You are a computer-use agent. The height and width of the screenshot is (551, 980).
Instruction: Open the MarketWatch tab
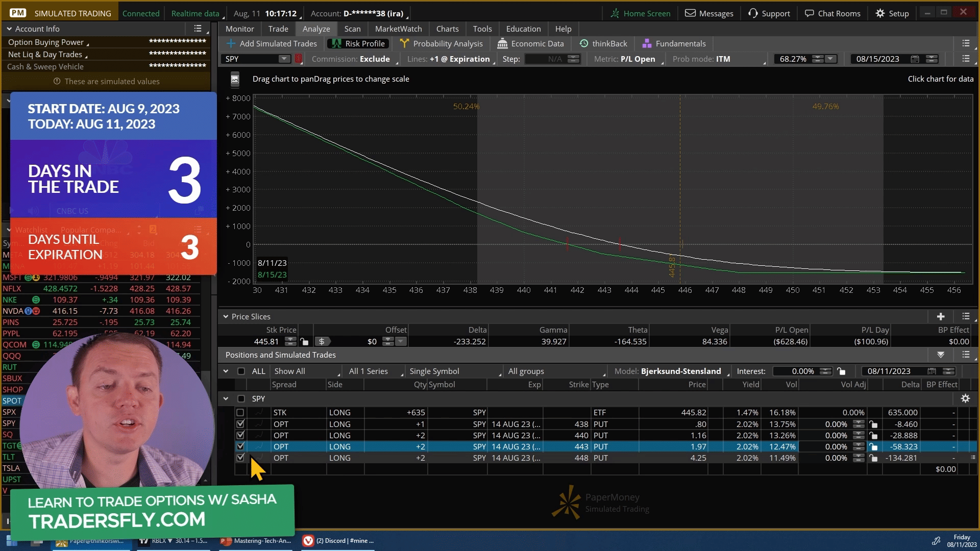(398, 29)
